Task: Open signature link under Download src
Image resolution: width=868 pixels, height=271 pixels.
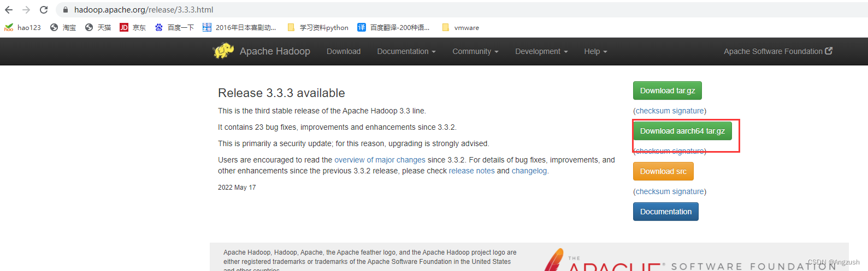Action: [688, 191]
